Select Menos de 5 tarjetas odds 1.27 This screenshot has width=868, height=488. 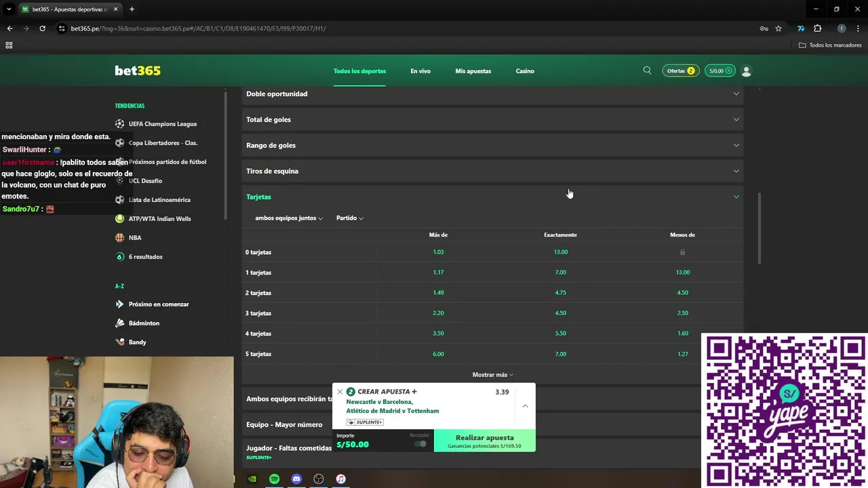tap(682, 354)
